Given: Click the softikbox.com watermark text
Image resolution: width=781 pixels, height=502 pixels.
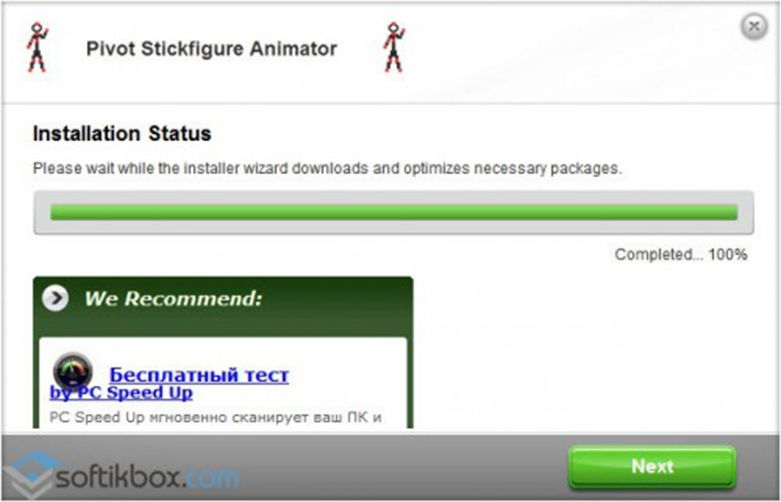Looking at the screenshot, I should (148, 478).
